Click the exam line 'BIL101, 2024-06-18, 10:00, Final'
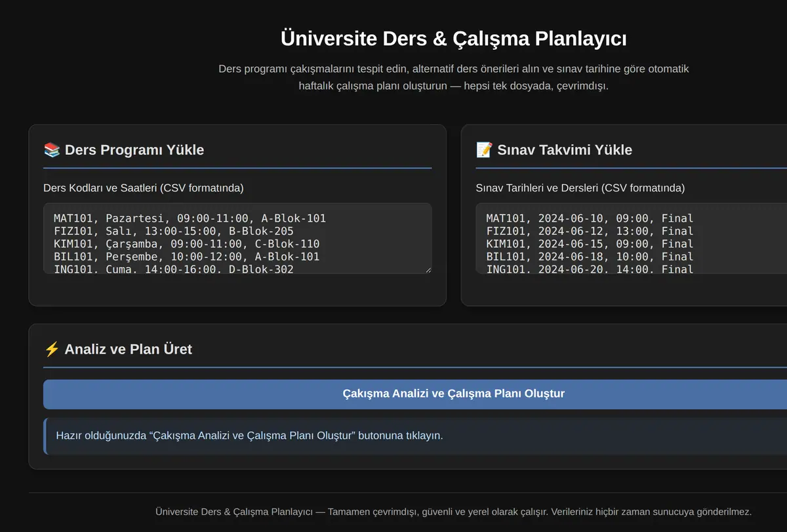Screen dimensions: 787x532 [590, 256]
